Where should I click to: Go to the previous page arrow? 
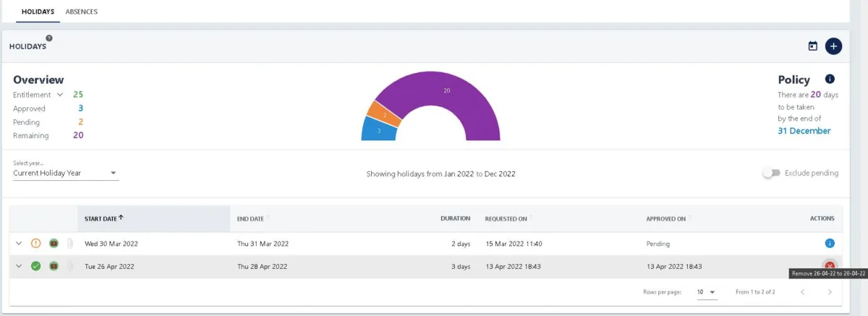coord(802,292)
